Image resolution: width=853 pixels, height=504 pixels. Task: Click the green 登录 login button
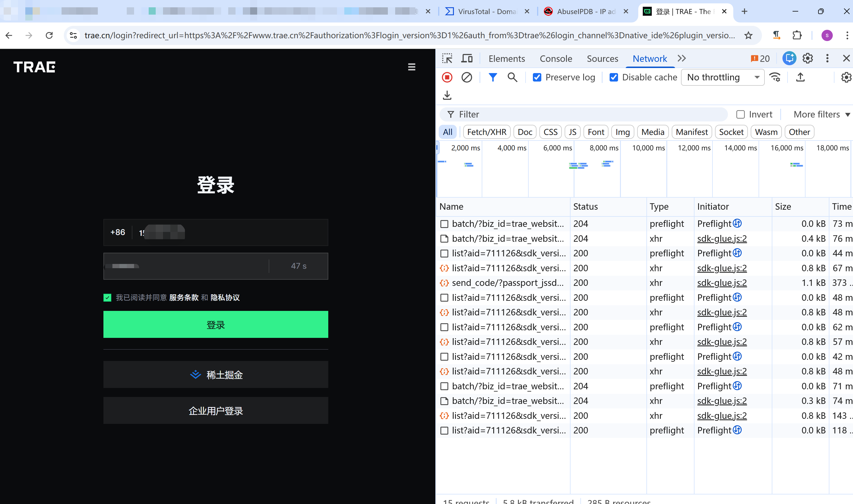(x=216, y=325)
